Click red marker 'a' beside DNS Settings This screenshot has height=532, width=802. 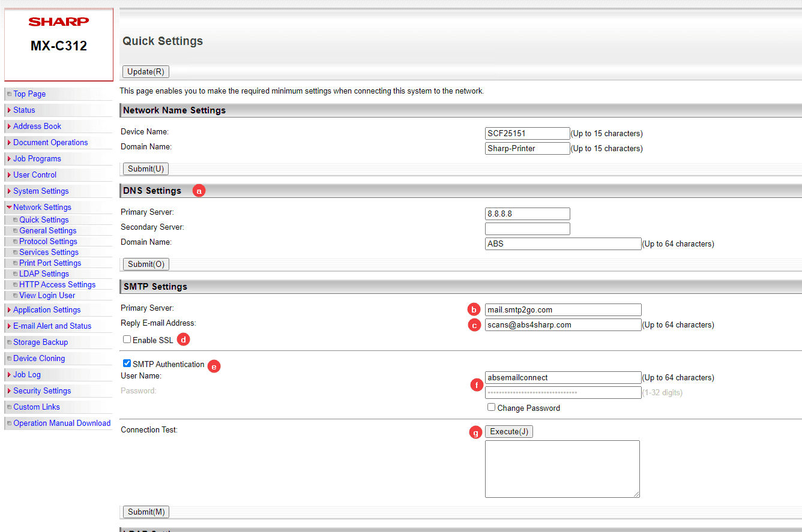pos(199,191)
